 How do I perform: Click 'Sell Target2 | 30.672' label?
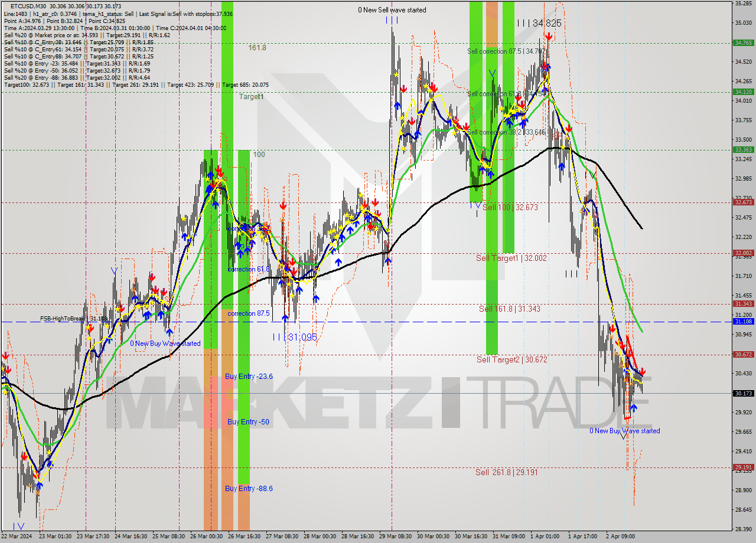(512, 359)
